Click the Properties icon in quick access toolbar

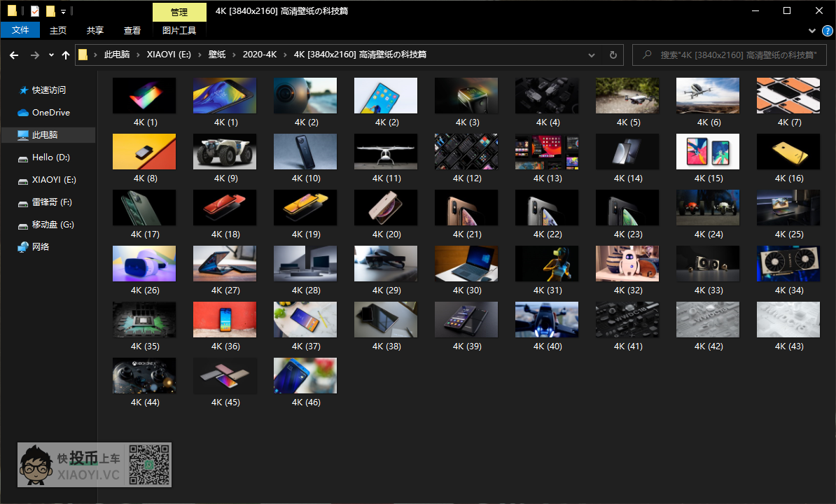(35, 11)
